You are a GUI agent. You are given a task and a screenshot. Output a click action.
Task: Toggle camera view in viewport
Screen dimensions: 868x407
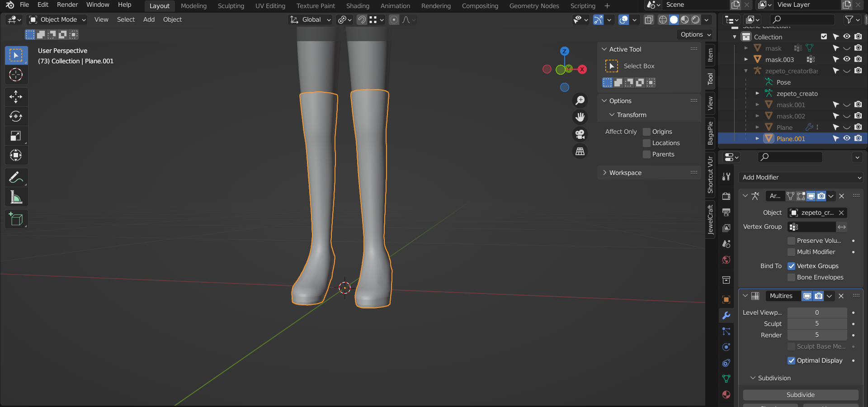click(580, 134)
